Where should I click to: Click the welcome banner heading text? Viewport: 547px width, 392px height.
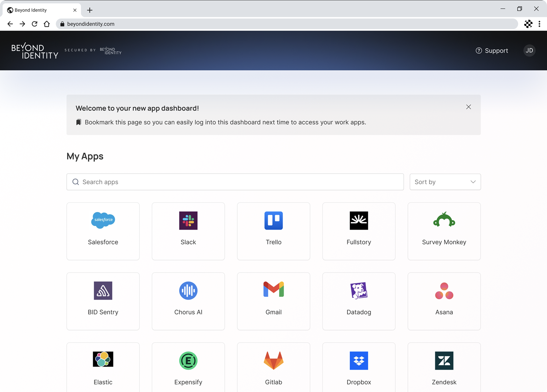click(x=137, y=108)
